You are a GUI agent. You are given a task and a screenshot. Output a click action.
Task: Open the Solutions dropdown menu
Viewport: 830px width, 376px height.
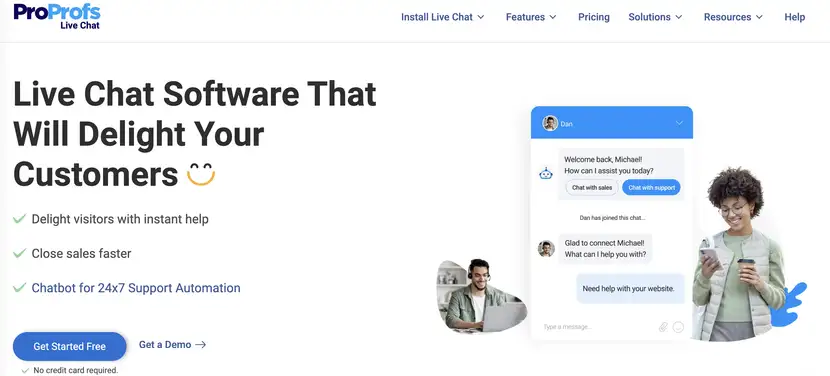coord(655,17)
